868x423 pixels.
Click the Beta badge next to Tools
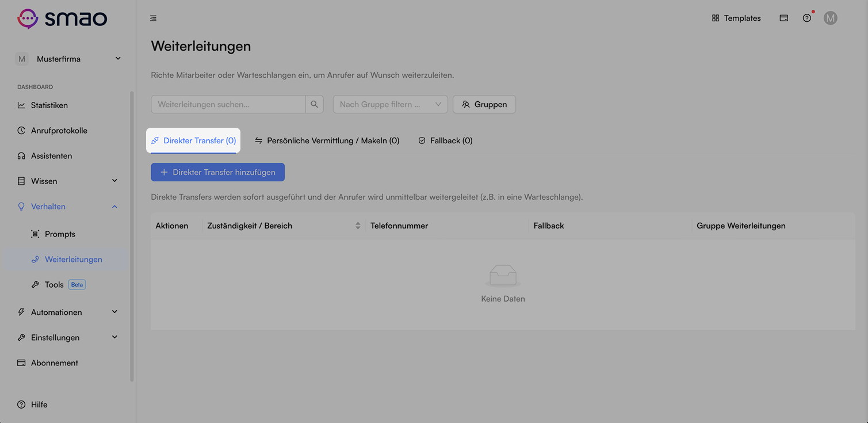[x=77, y=285]
